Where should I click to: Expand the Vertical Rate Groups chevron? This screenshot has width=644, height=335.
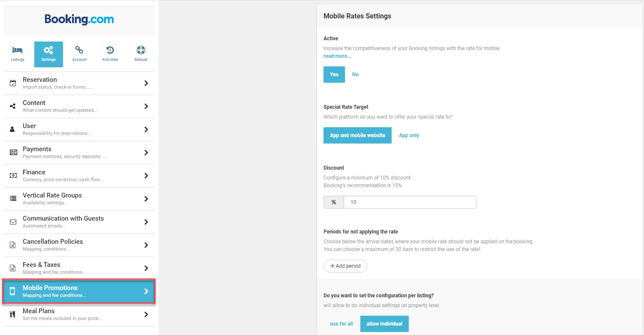point(146,199)
